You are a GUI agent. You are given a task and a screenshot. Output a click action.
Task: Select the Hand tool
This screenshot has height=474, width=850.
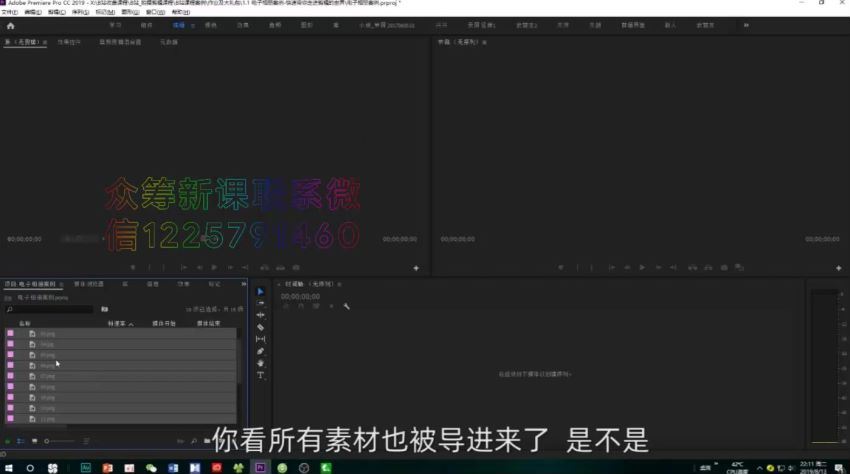point(261,363)
